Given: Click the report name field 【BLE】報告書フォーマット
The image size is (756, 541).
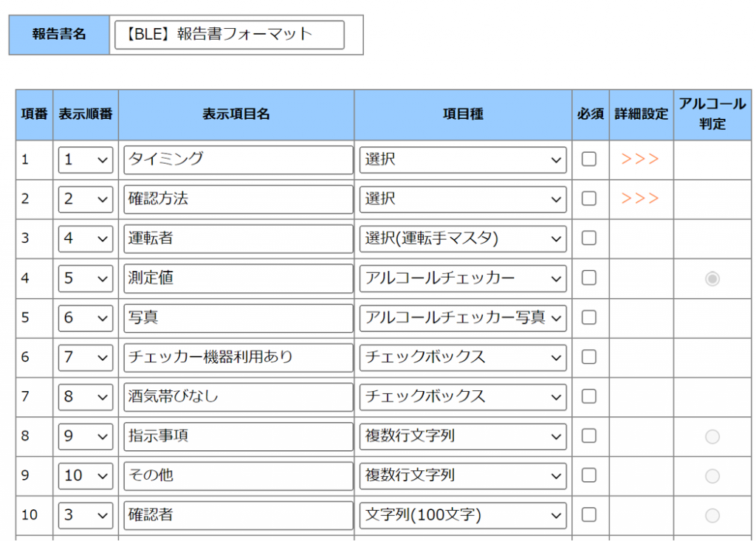Looking at the screenshot, I should (x=230, y=35).
